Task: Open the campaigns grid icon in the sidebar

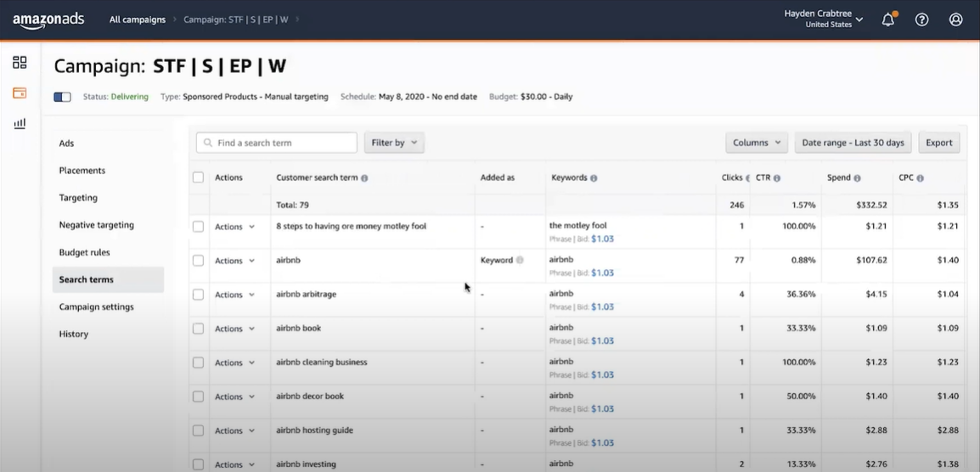Action: tap(20, 62)
